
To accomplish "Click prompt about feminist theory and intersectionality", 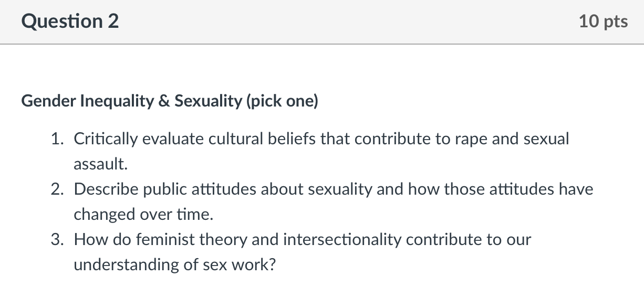I will [302, 252].
